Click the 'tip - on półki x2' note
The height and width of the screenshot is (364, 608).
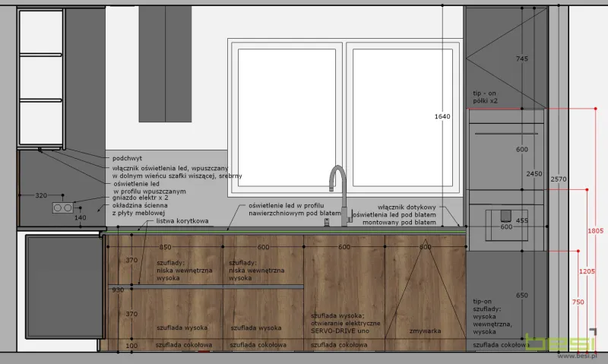[x=485, y=97]
